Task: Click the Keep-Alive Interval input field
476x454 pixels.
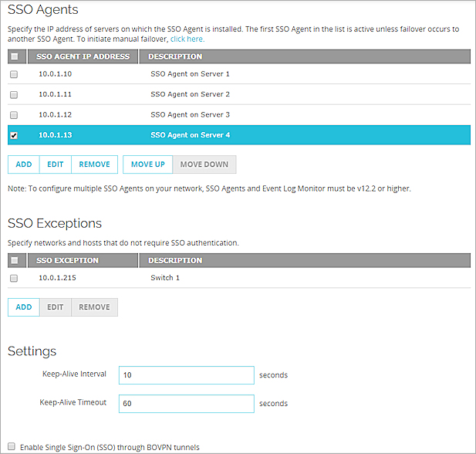Action: [186, 375]
